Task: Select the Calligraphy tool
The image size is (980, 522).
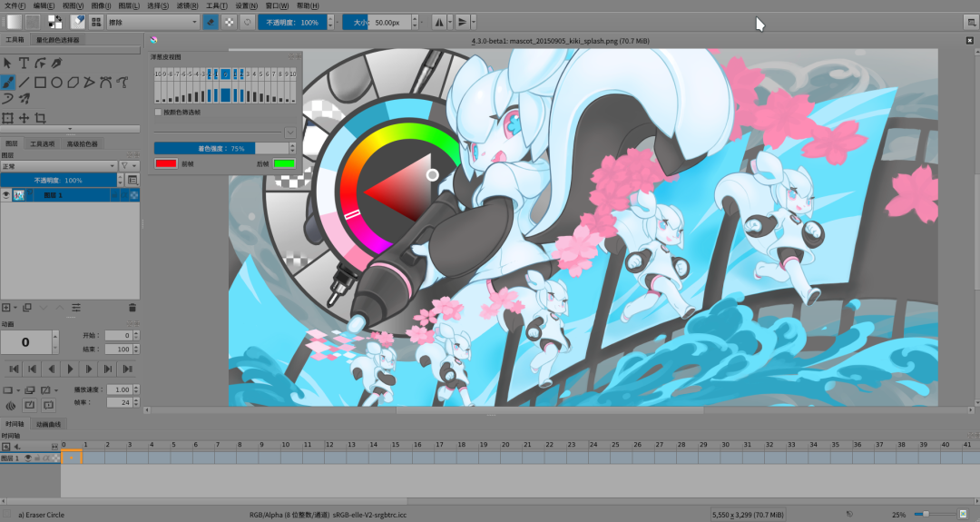Action: coord(57,64)
